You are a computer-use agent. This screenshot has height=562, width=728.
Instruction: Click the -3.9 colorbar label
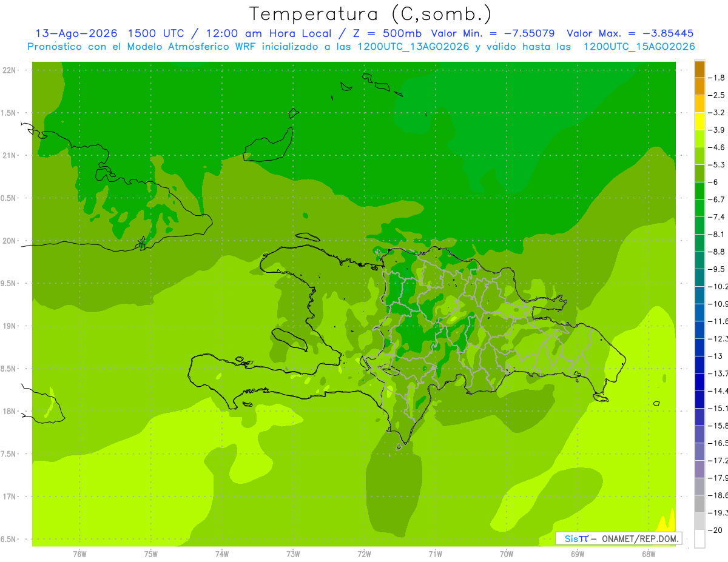[717, 130]
